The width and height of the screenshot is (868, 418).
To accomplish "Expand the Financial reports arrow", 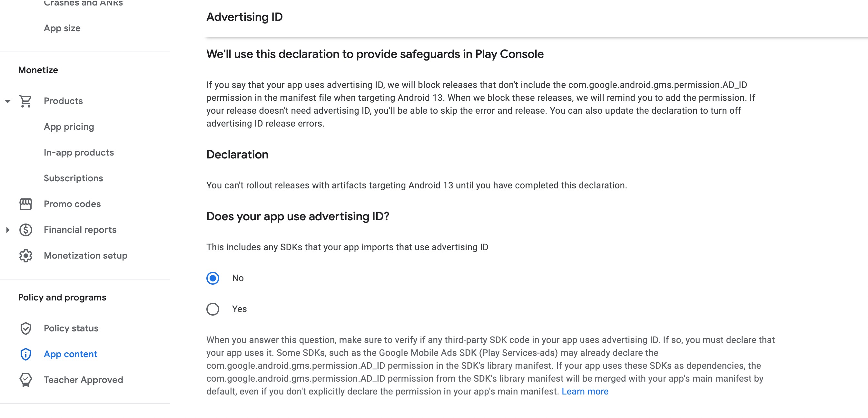I will click(8, 230).
